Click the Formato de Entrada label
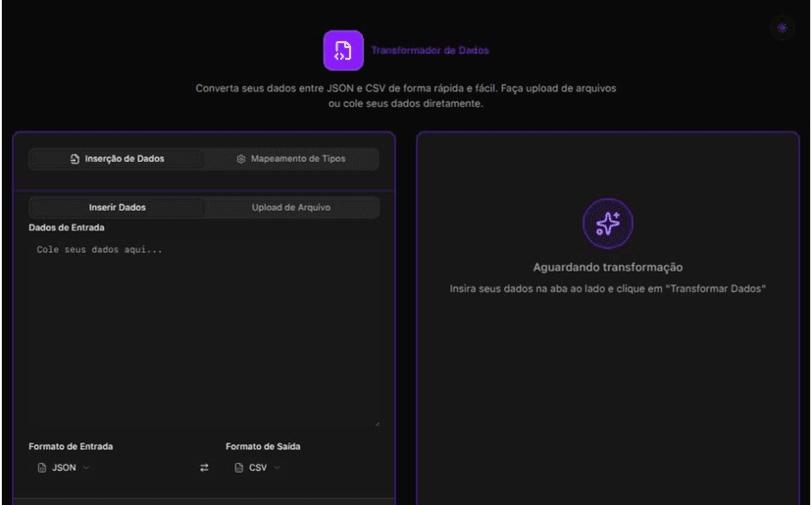 (71, 446)
